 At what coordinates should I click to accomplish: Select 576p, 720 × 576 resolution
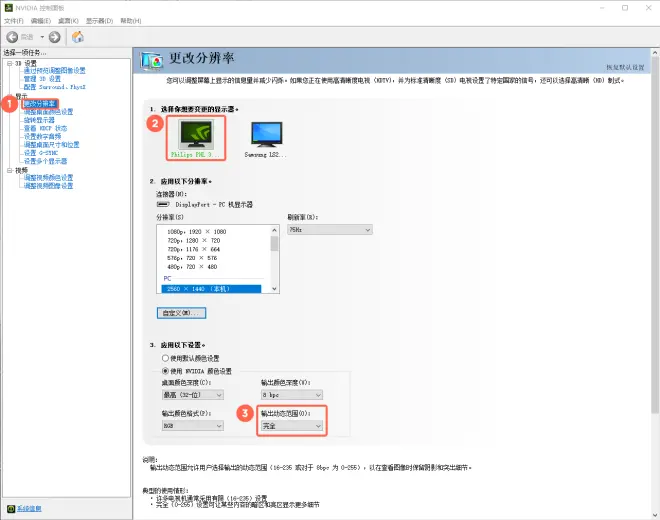tap(192, 258)
